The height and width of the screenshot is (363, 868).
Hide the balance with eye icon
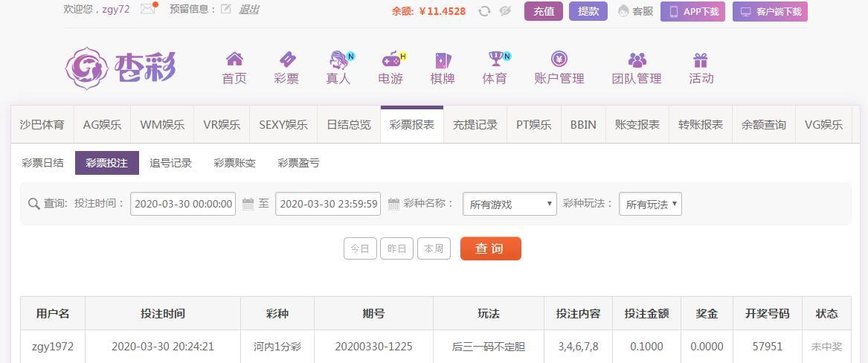coord(505,11)
